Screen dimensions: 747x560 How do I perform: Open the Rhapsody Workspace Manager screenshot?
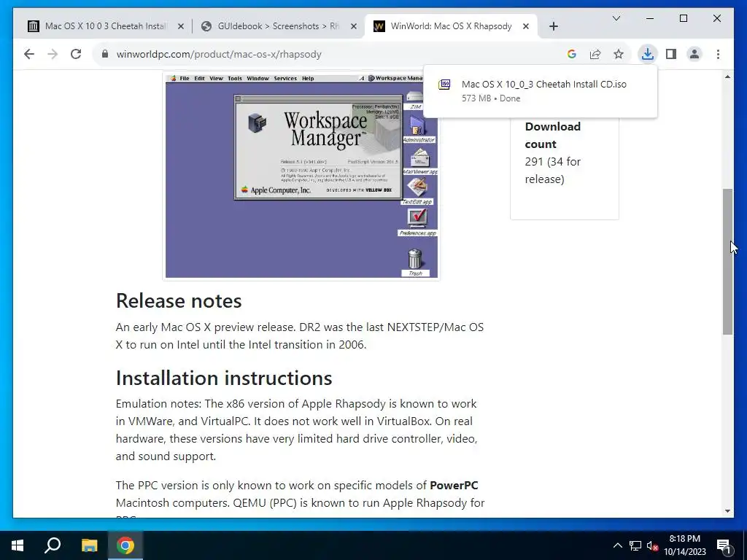point(301,176)
